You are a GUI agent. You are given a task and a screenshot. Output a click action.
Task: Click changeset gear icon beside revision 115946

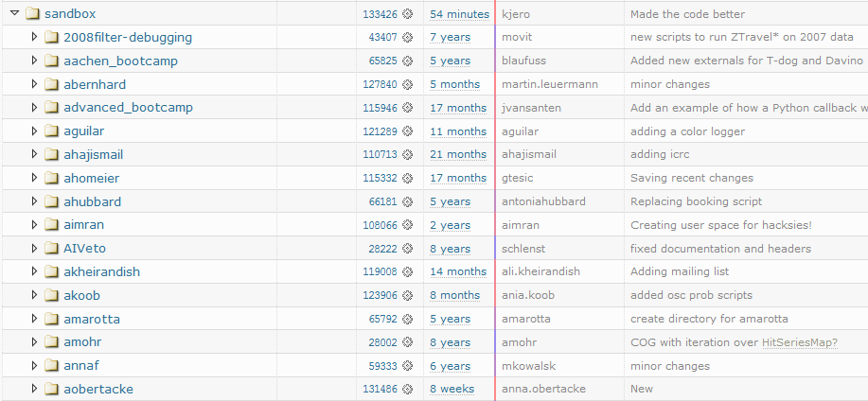coord(408,108)
